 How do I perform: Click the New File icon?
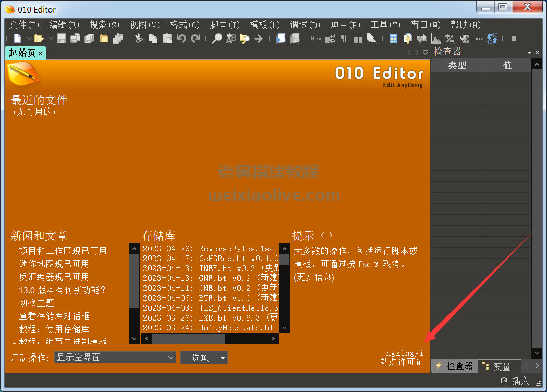click(x=17, y=39)
